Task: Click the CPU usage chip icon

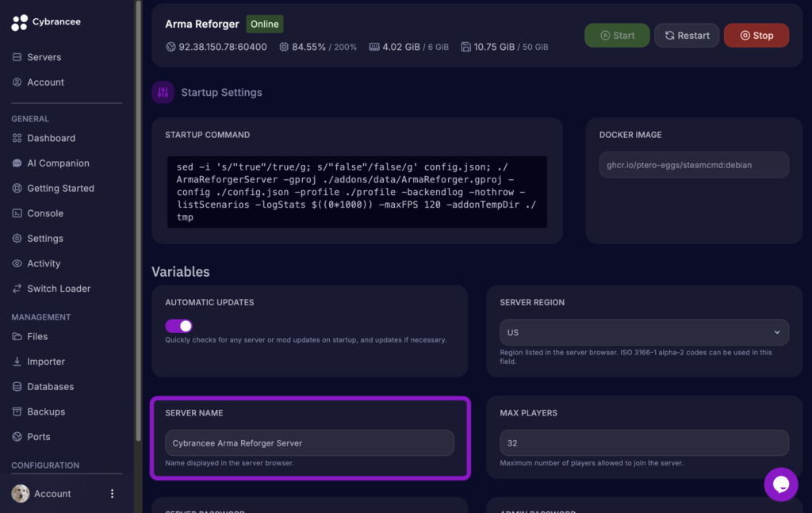Action: click(284, 47)
